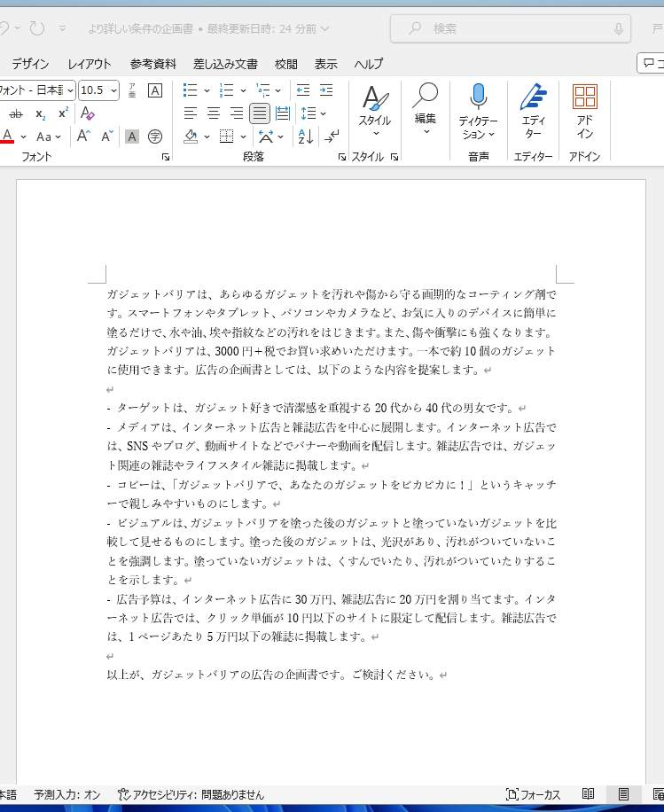The image size is (664, 812).
Task: Clear all formatting with eraser icon
Action: [x=88, y=113]
